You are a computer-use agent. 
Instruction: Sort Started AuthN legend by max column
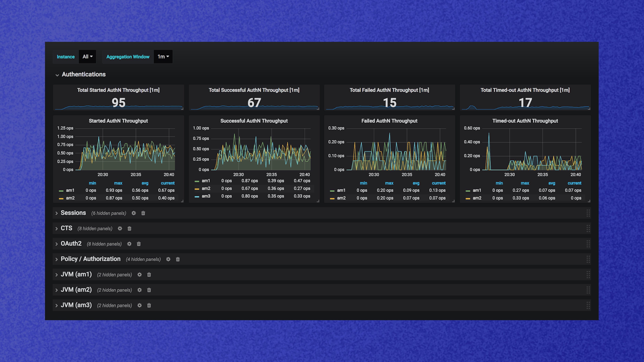pos(118,183)
